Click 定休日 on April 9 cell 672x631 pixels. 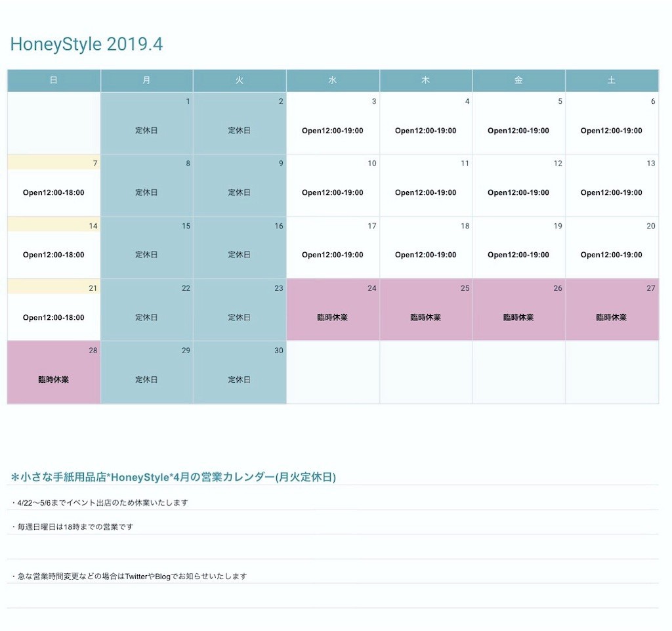tap(240, 192)
